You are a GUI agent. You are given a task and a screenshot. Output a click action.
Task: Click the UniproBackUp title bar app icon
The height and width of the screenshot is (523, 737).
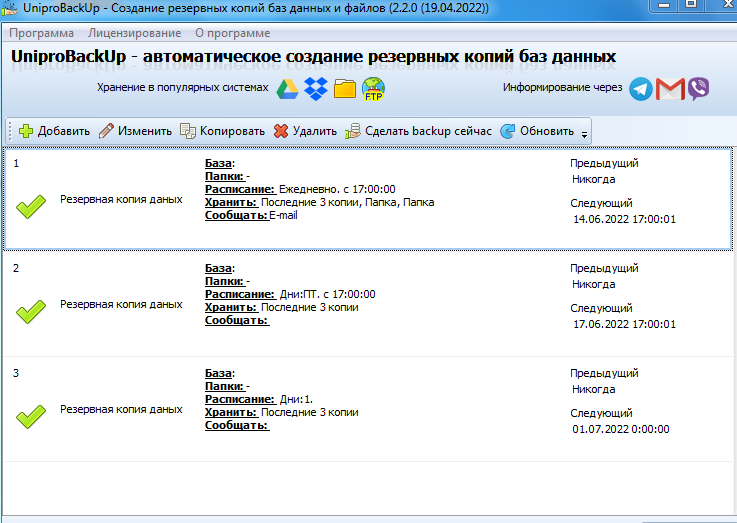(9, 8)
